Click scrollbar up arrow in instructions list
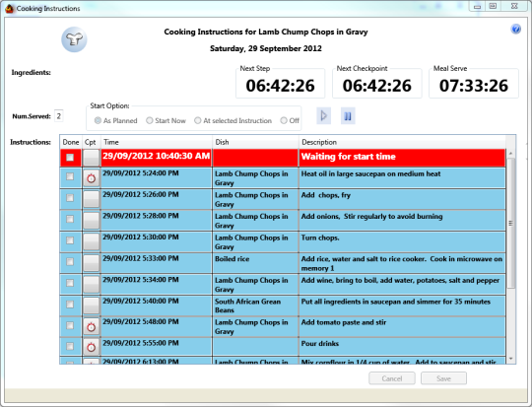 [x=511, y=154]
